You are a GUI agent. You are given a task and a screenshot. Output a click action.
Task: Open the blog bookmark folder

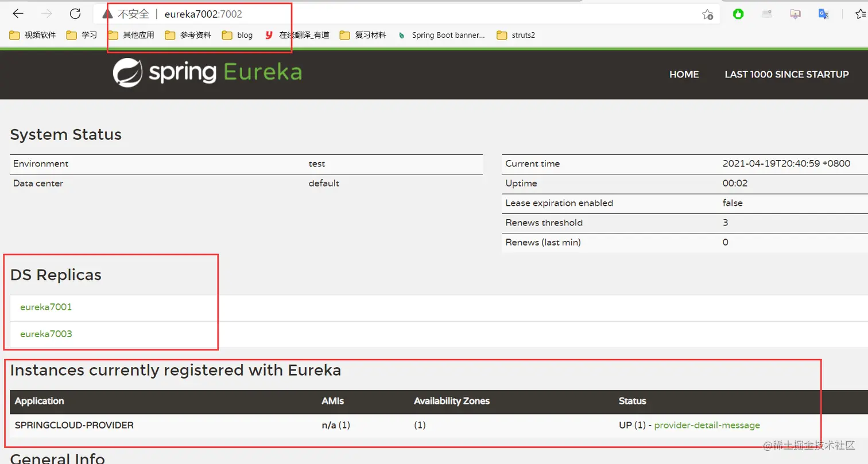(238, 35)
